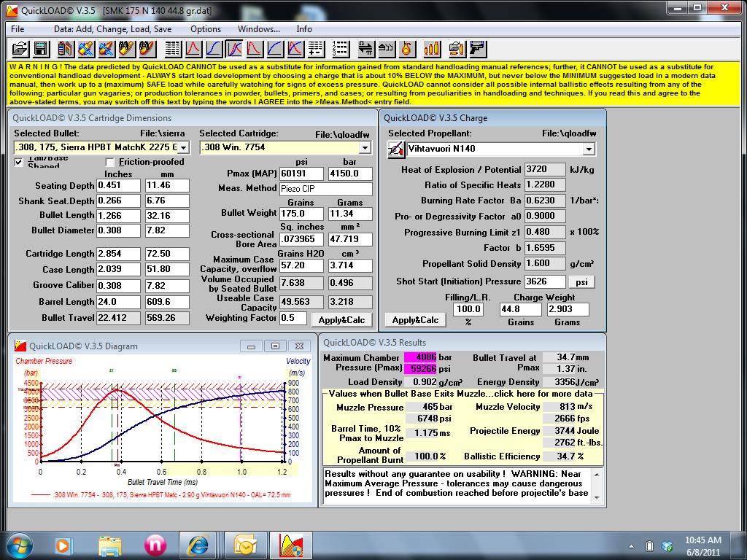Click the first red pressure curve icon

[193, 49]
